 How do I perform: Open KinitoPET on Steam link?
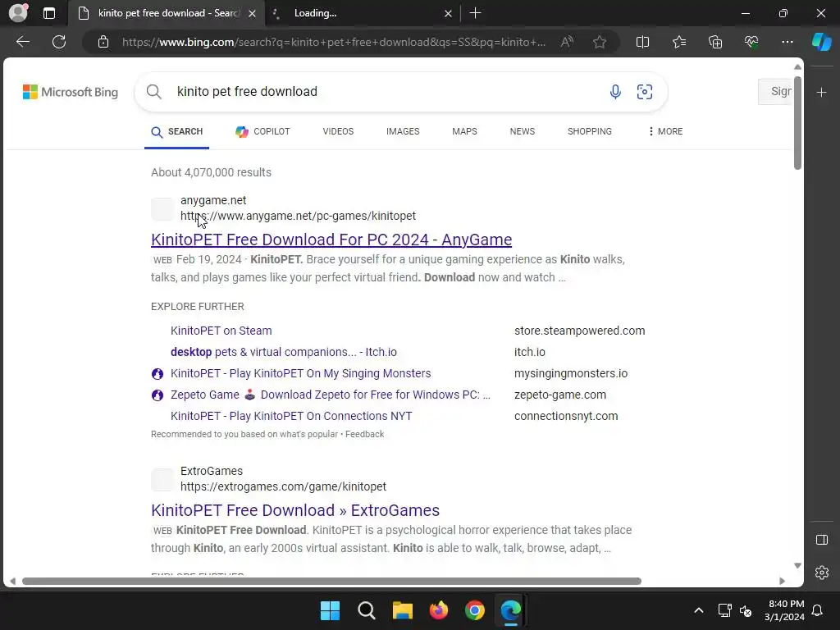(221, 331)
